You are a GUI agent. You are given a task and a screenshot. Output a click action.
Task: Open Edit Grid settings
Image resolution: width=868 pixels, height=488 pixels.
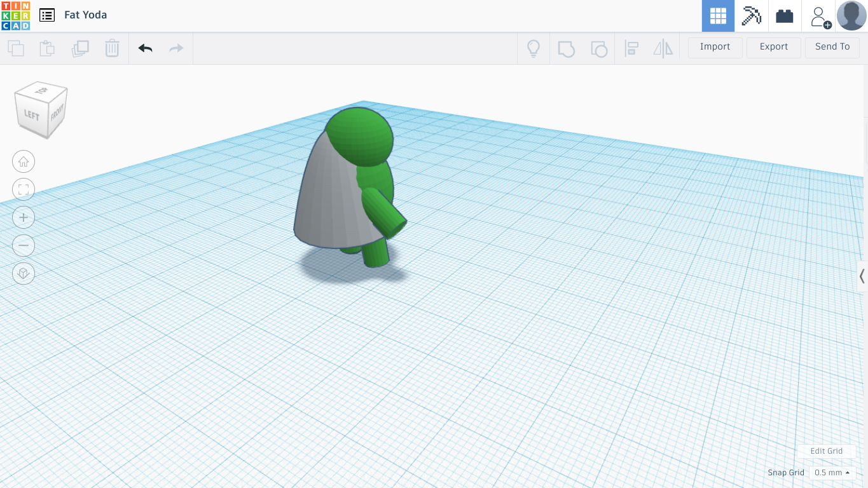[826, 451]
